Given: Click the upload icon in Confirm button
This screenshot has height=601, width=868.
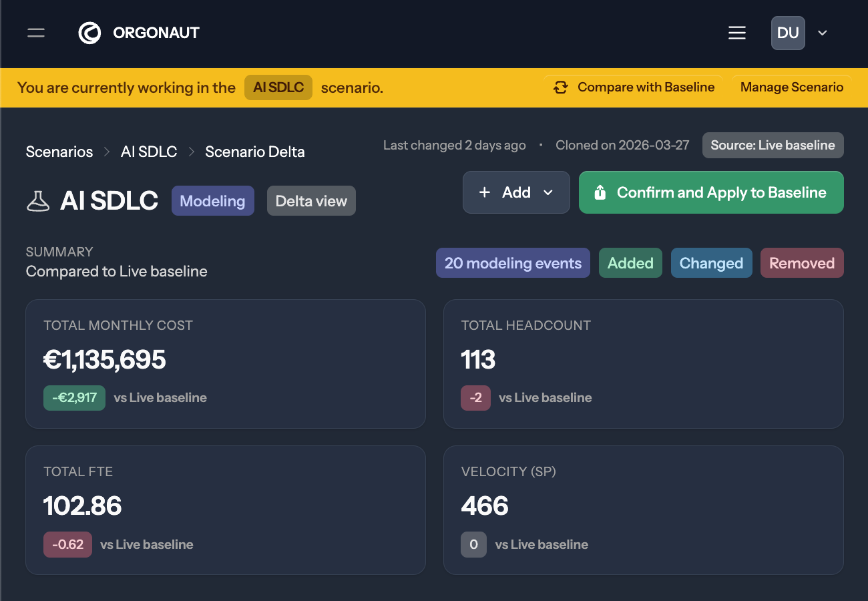Looking at the screenshot, I should [x=600, y=192].
